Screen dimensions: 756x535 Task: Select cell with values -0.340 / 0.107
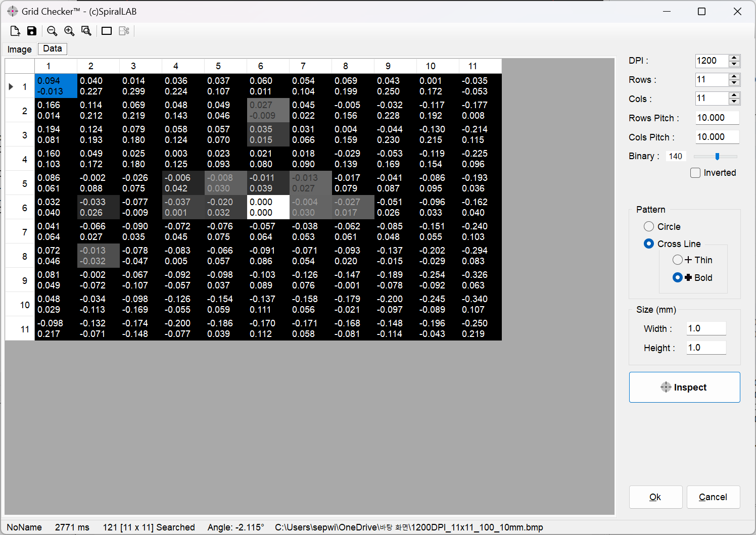click(481, 304)
